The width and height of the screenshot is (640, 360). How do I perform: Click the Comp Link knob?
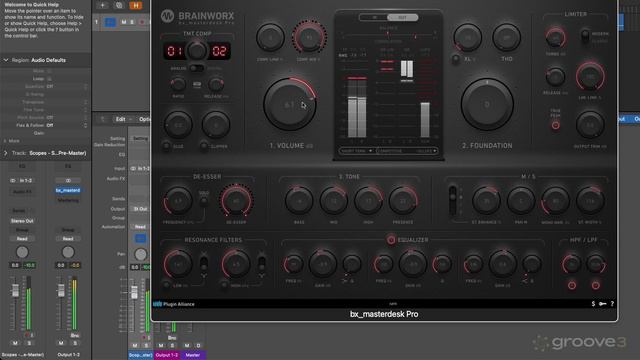[x=270, y=38]
